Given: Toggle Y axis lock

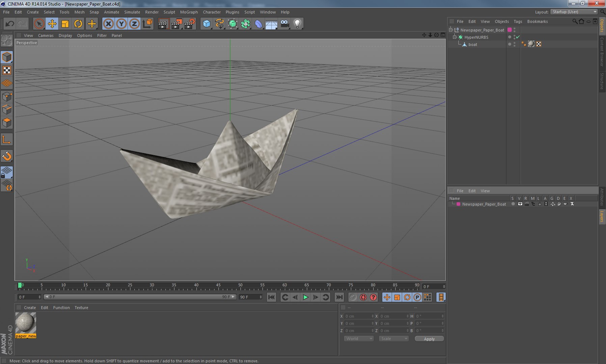Looking at the screenshot, I should pos(121,24).
